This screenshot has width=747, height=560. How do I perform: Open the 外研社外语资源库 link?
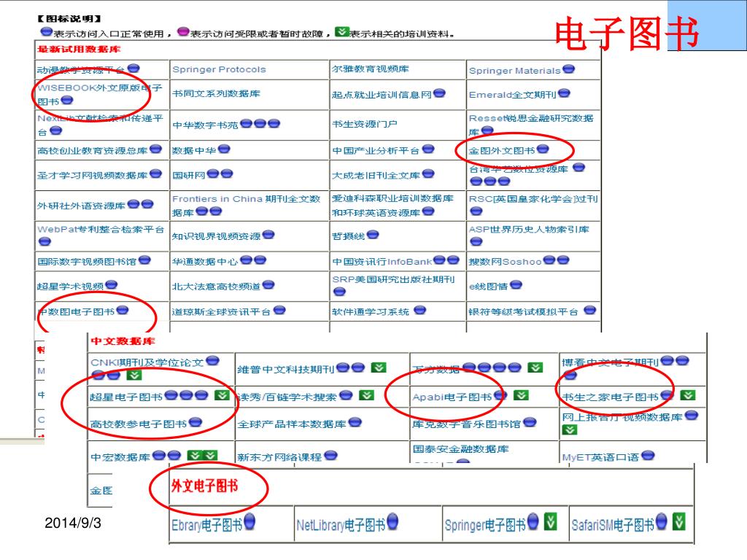(82, 206)
